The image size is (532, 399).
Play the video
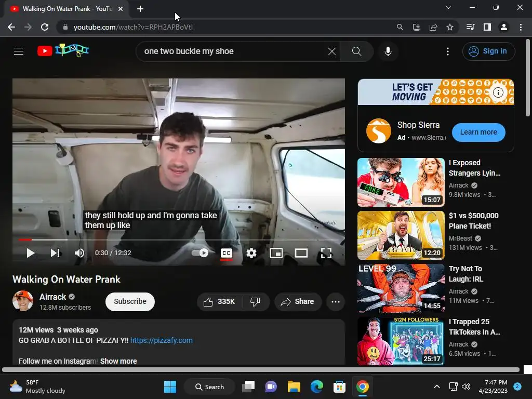pyautogui.click(x=31, y=253)
